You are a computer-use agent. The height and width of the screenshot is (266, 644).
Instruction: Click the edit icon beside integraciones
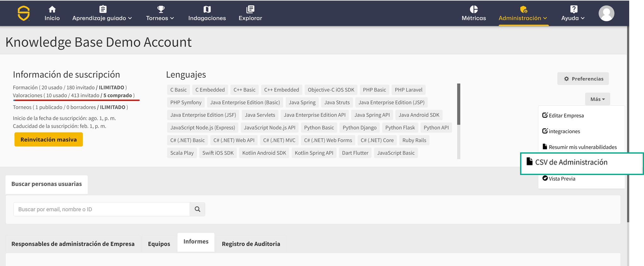point(545,131)
